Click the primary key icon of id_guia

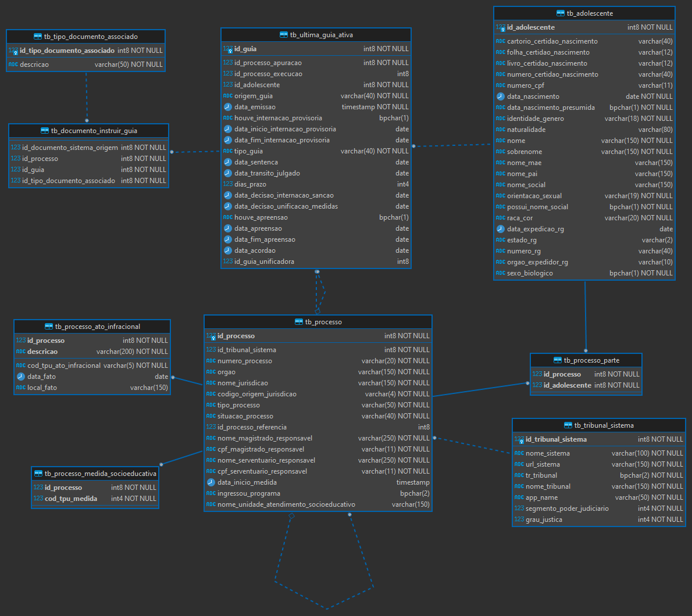pos(228,49)
